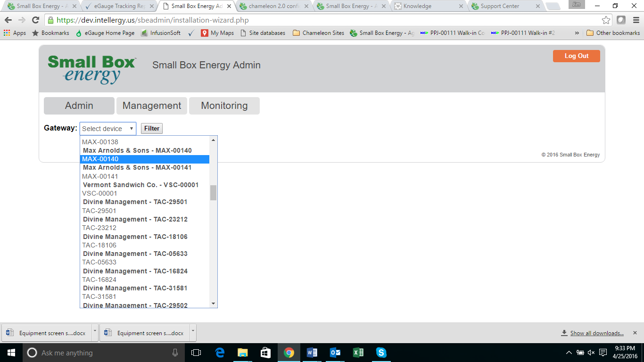Viewport: 644px width, 362px height.
Task: Go back with the browser back arrow
Action: (8, 20)
